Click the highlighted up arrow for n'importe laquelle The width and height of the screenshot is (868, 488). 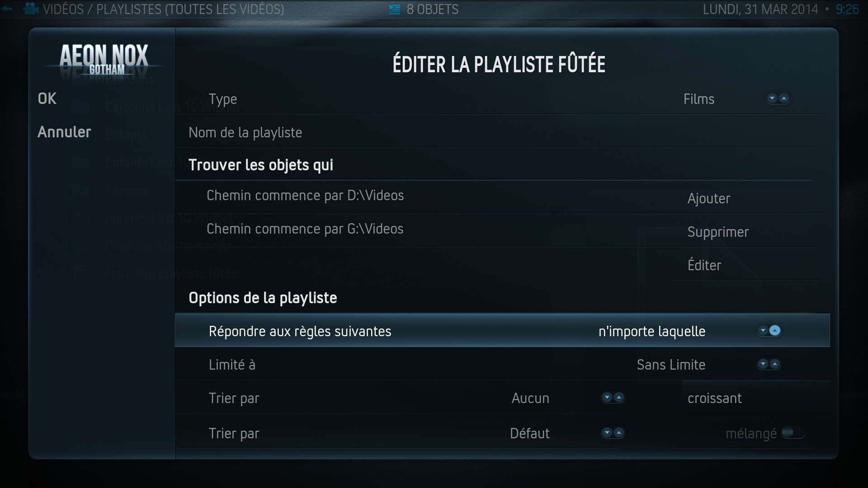[x=775, y=331]
